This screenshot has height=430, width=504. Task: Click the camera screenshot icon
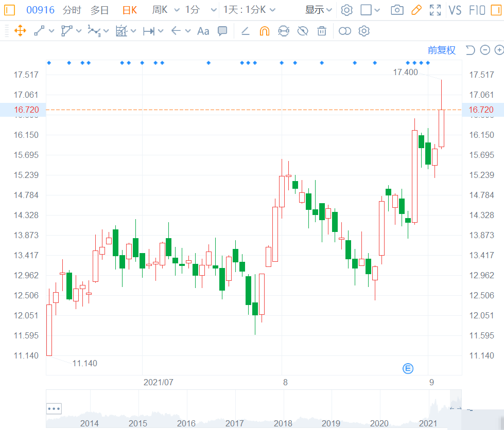397,10
